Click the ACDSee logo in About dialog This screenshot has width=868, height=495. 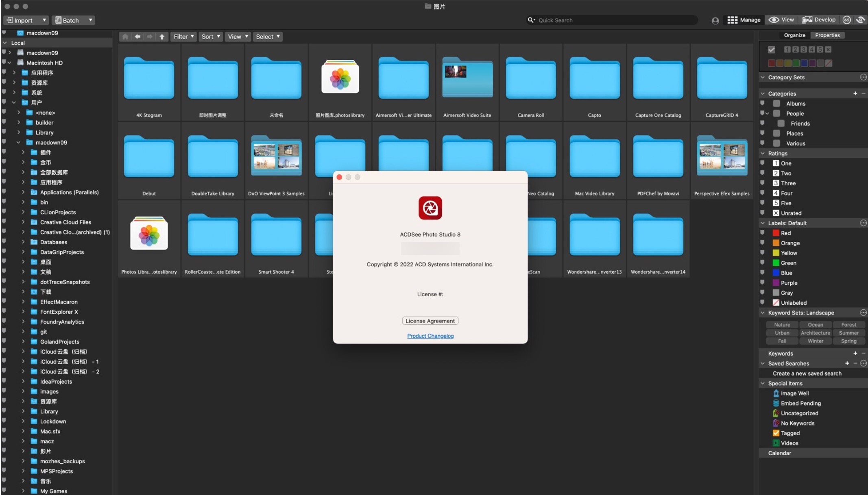click(430, 208)
